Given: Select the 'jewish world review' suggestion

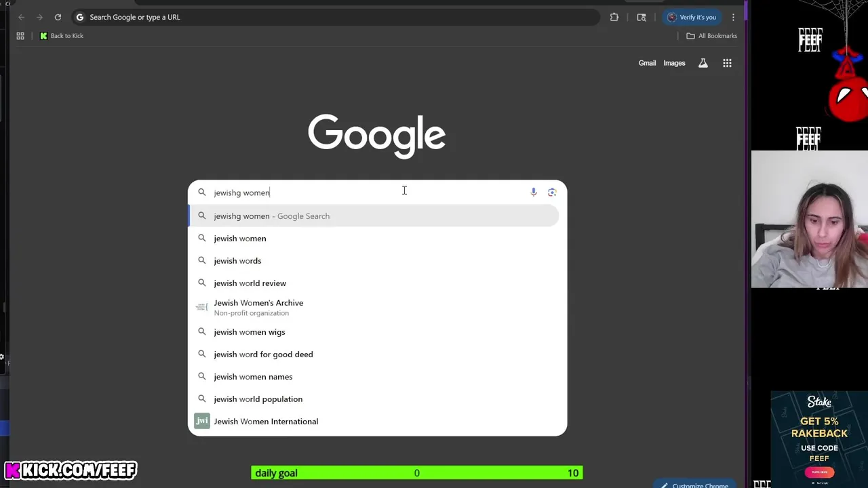Looking at the screenshot, I should 373,283.
